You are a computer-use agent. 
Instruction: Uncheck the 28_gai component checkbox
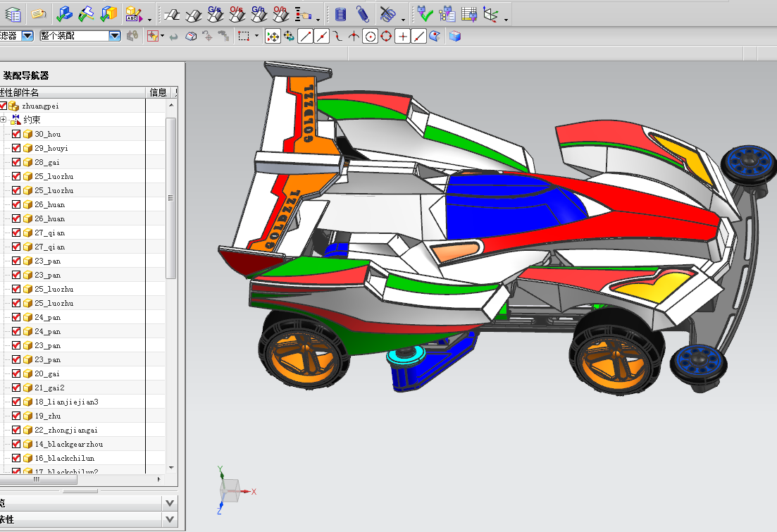[16, 162]
